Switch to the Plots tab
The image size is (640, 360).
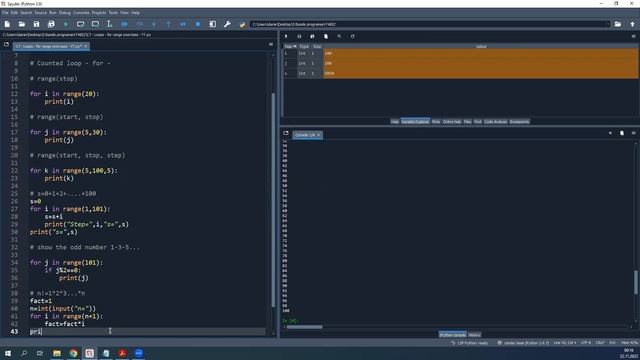click(436, 122)
